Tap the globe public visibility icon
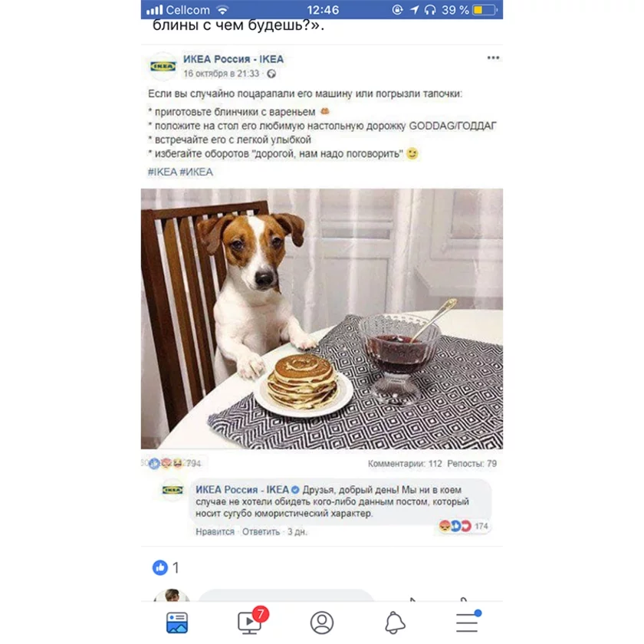The height and width of the screenshot is (644, 644). (271, 74)
